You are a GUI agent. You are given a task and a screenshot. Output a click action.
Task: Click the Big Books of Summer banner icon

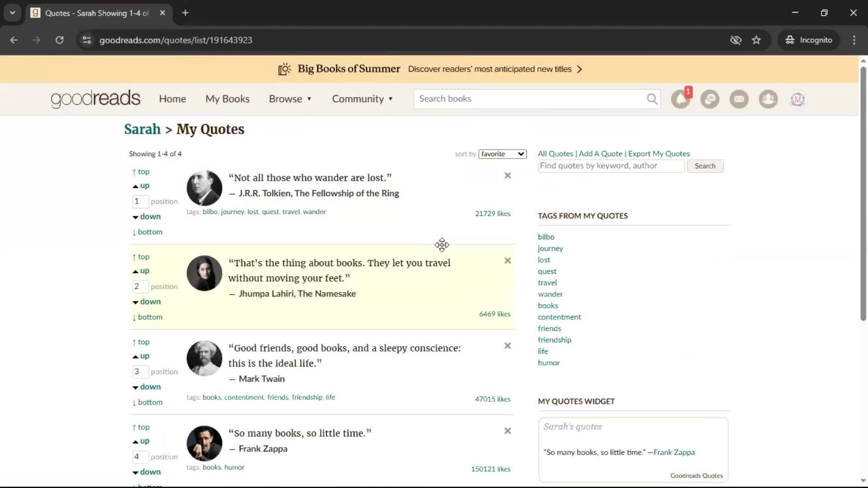(284, 69)
